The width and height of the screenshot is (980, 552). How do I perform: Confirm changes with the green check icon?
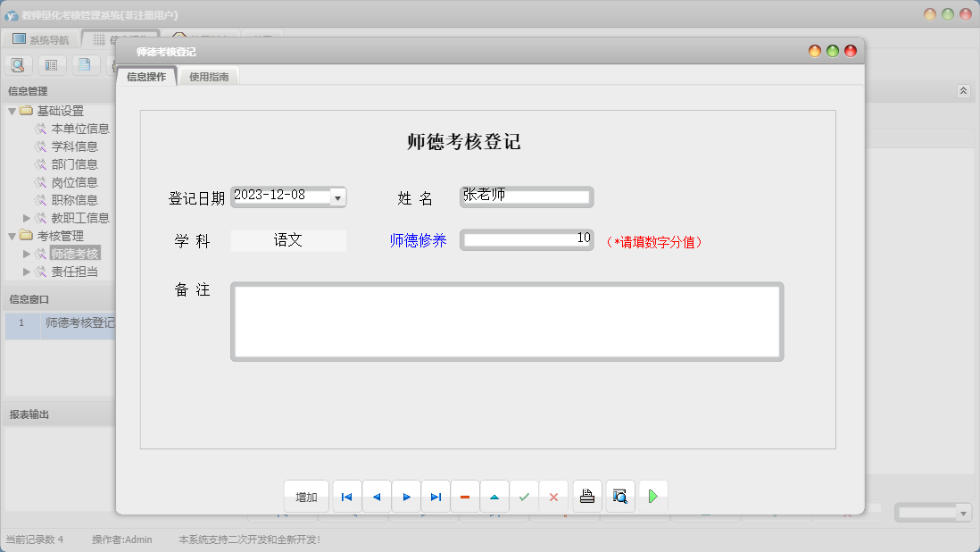(524, 496)
